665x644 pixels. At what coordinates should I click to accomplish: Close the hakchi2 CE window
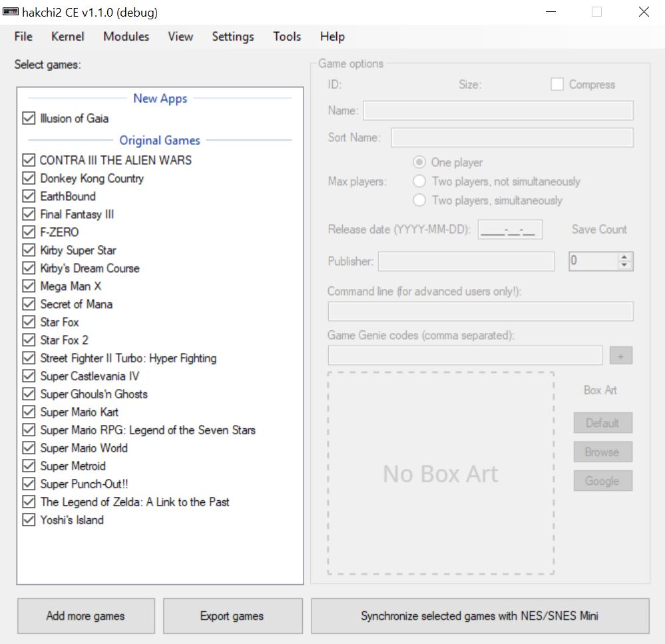click(644, 12)
